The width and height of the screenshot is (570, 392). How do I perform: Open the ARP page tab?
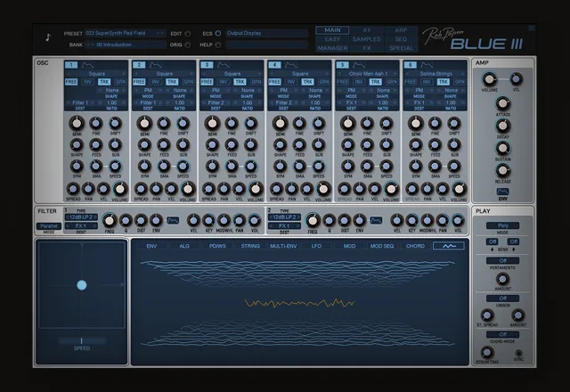tap(401, 30)
